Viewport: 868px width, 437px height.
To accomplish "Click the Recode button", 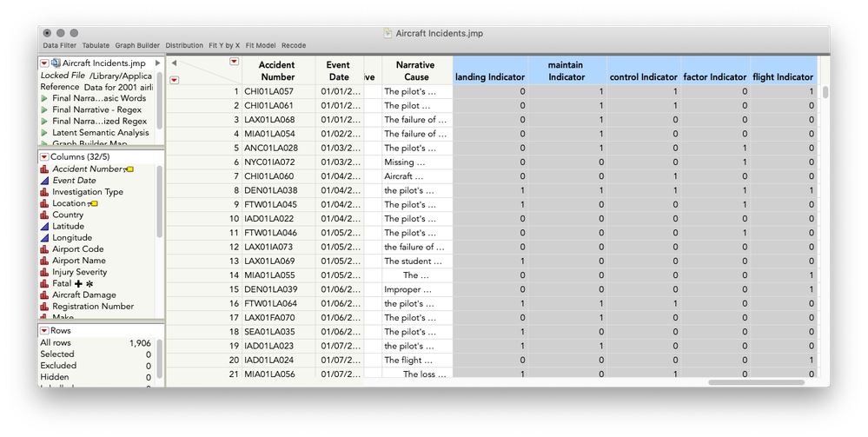I will click(x=294, y=45).
